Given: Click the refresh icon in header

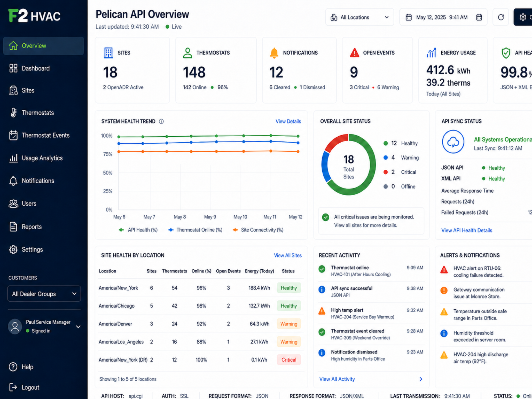Looking at the screenshot, I should click(501, 17).
